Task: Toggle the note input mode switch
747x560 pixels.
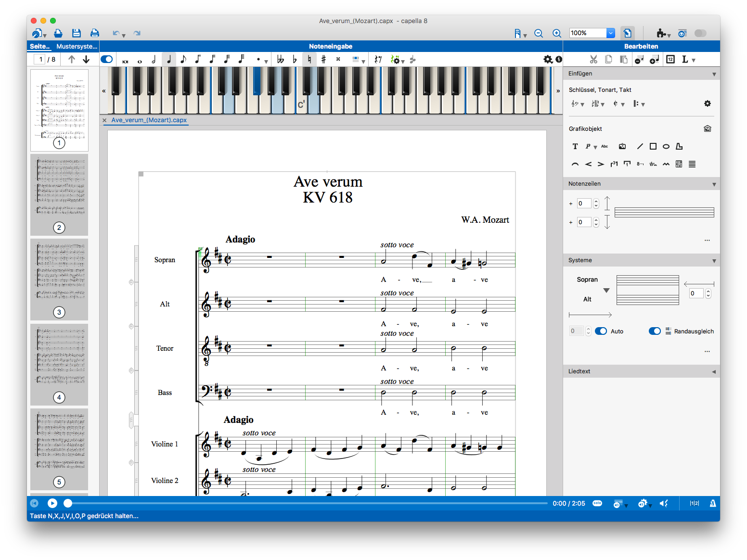Action: 107,59
